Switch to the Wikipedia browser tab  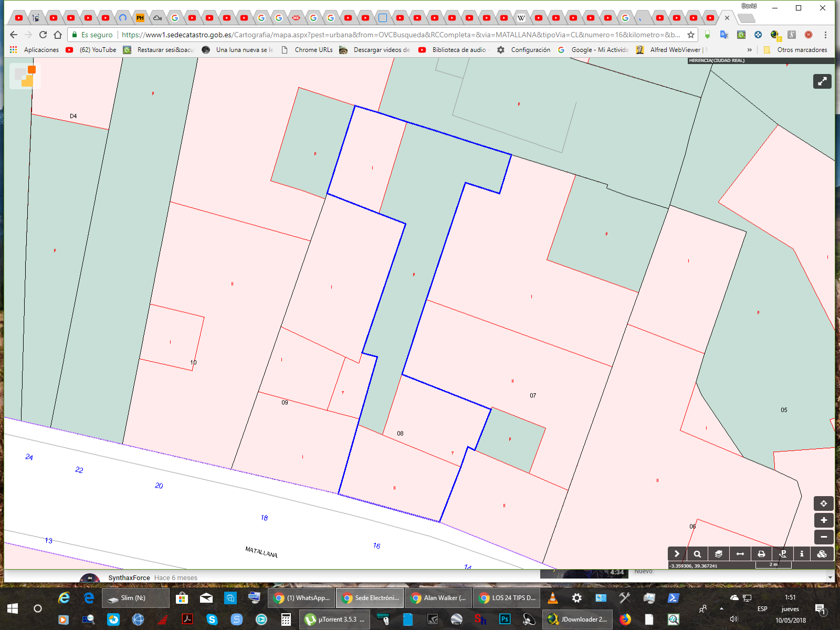pyautogui.click(x=521, y=18)
